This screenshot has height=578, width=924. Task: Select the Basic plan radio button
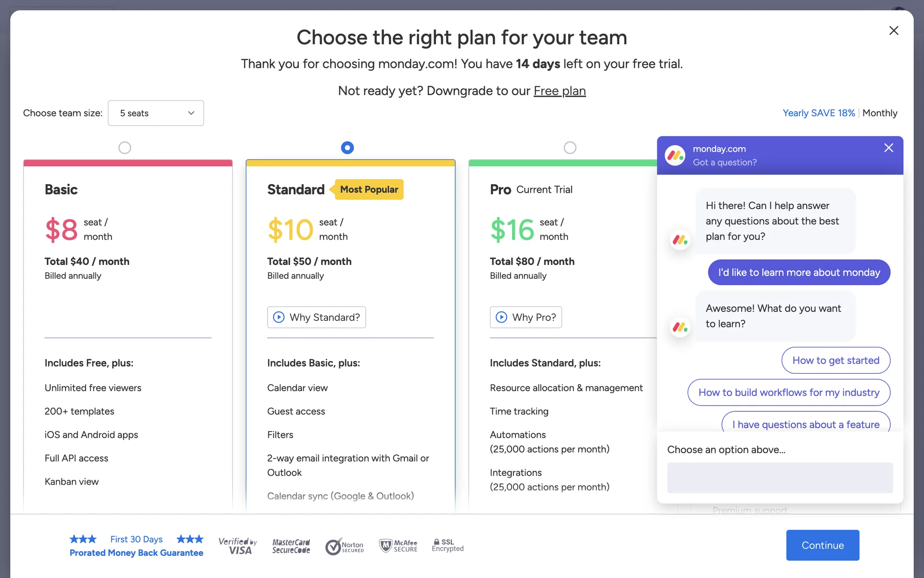(125, 147)
